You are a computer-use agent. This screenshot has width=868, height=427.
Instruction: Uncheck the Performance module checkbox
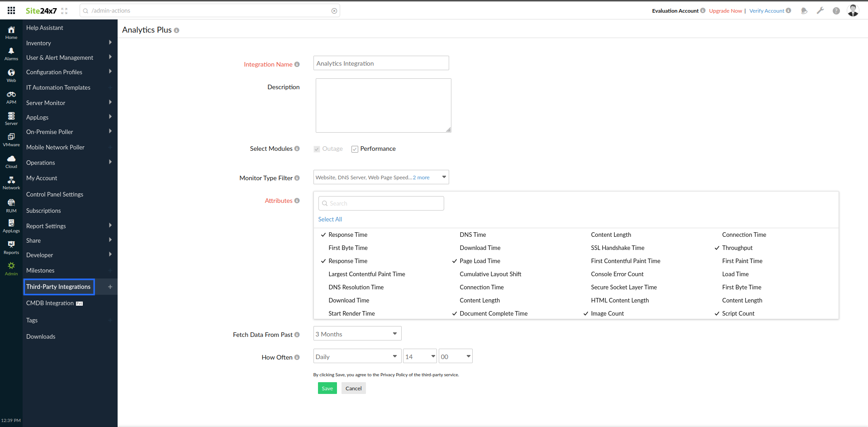355,149
